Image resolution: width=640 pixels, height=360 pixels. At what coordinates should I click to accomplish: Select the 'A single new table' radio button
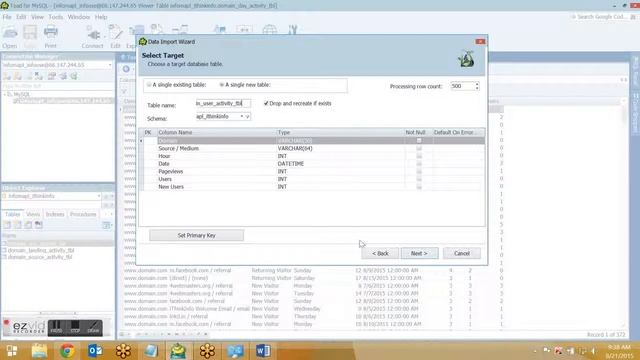coord(222,85)
